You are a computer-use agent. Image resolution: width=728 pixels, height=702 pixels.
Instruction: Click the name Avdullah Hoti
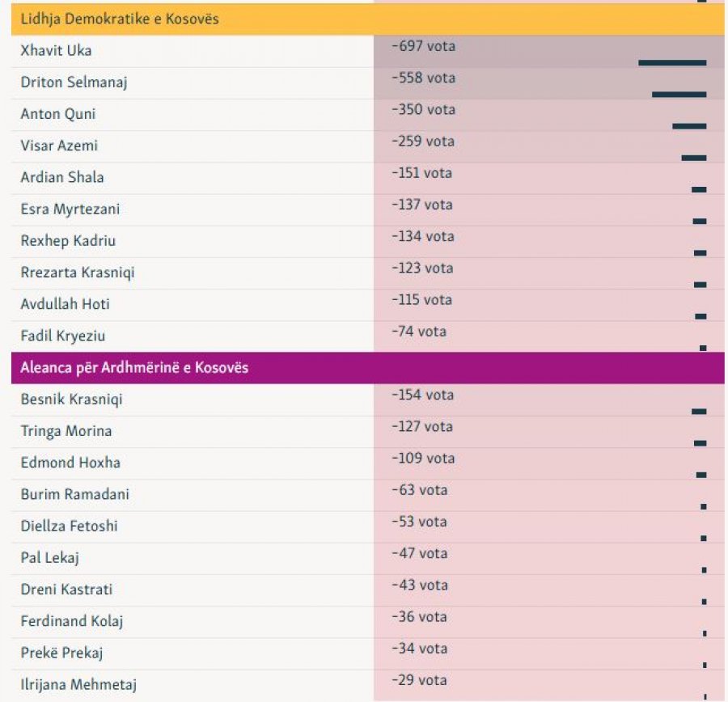[x=65, y=304]
